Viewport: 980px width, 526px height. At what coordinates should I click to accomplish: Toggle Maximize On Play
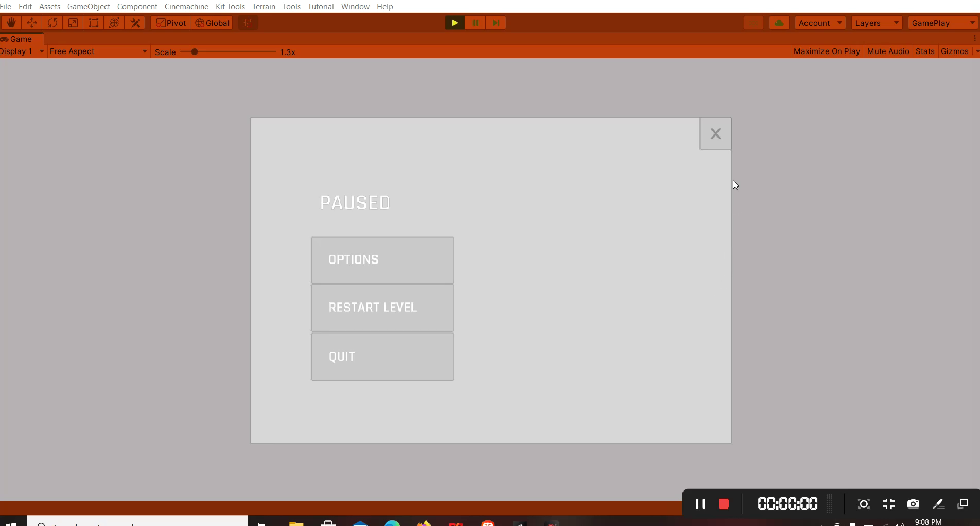click(827, 51)
